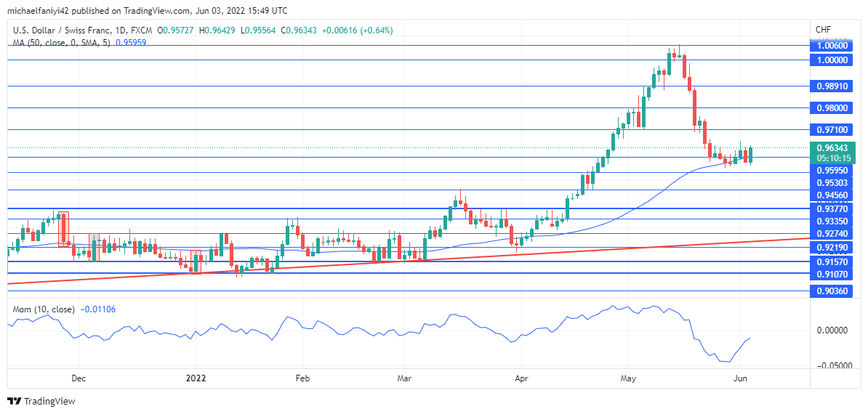Image resolution: width=868 pixels, height=414 pixels.
Task: Click the 0.93350 price label
Action: pyautogui.click(x=833, y=221)
